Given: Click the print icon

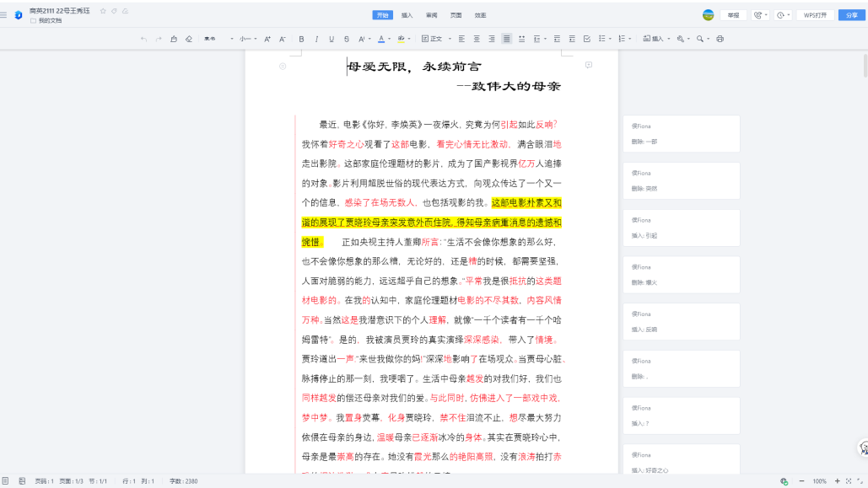Looking at the screenshot, I should tap(720, 39).
